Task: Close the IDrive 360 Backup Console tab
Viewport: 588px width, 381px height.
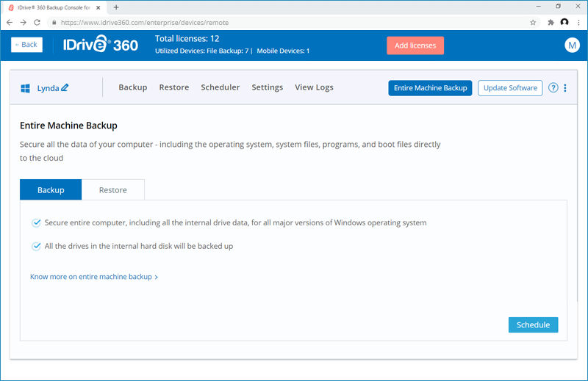Action: click(98, 7)
